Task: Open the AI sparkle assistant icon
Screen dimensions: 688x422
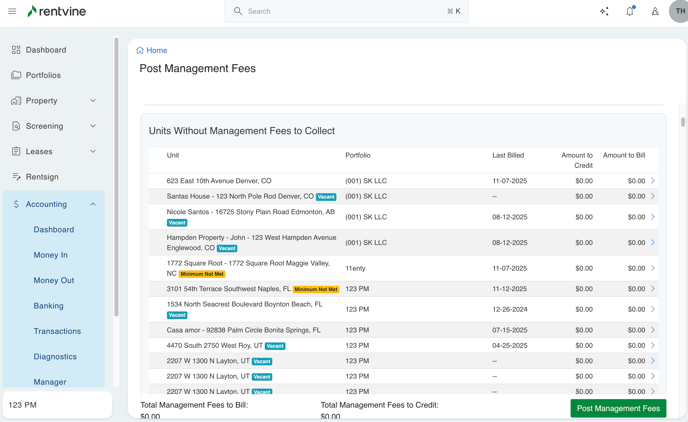Action: point(604,12)
